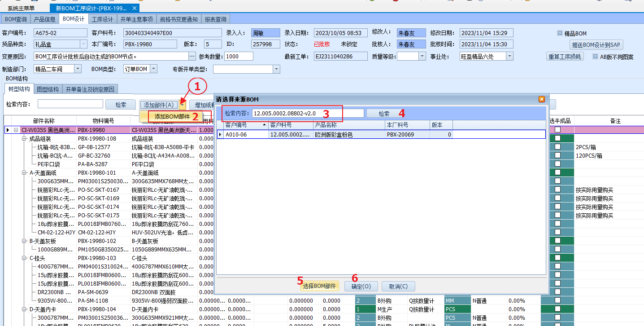
Task: Click the 部件名称 column header
Action: 44,121
